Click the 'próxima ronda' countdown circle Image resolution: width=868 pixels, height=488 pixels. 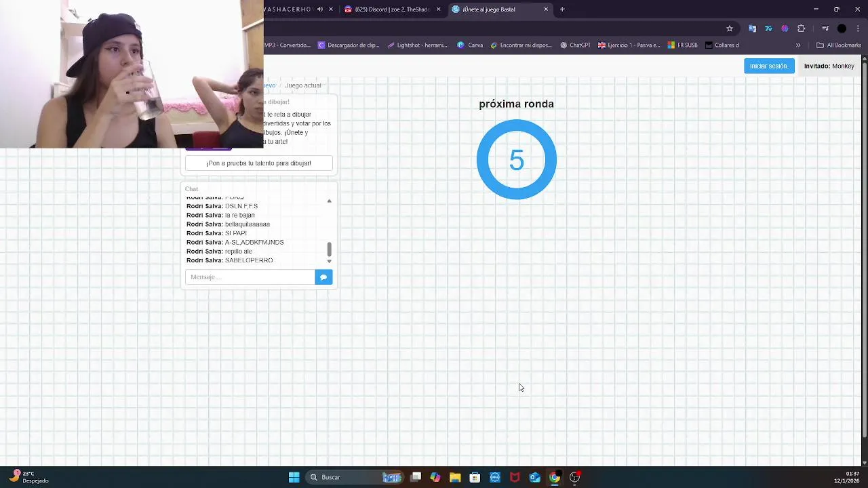pyautogui.click(x=517, y=160)
